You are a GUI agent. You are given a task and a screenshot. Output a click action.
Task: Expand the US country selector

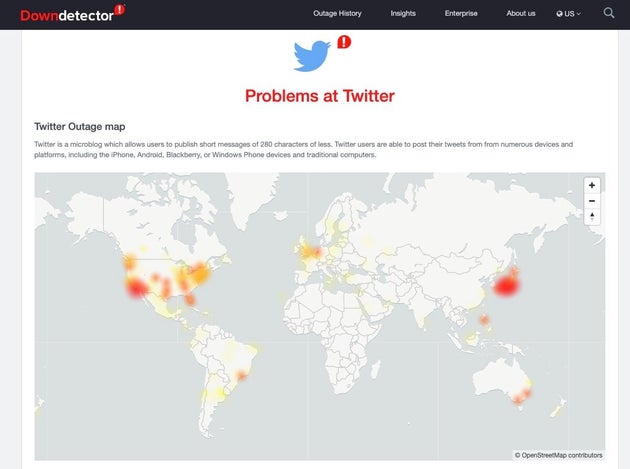pyautogui.click(x=569, y=14)
